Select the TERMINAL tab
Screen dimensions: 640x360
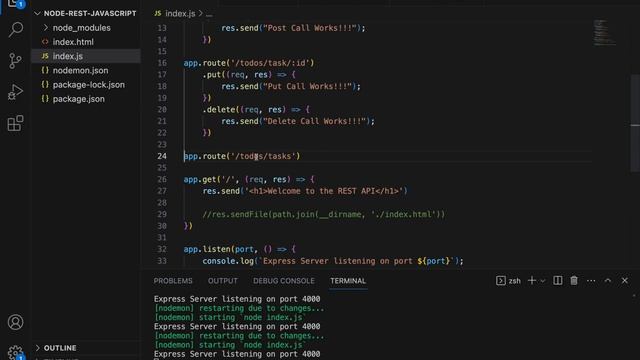click(348, 281)
